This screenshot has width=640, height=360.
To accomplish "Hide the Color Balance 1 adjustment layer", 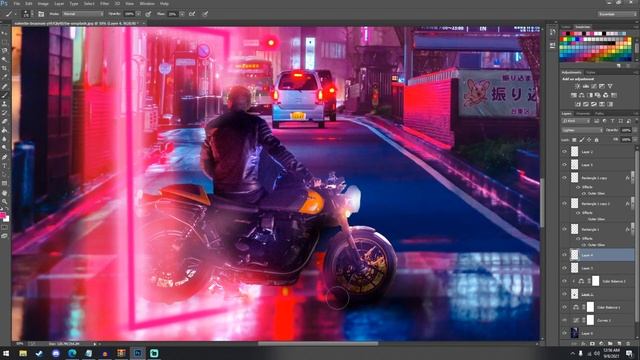I will (x=564, y=307).
